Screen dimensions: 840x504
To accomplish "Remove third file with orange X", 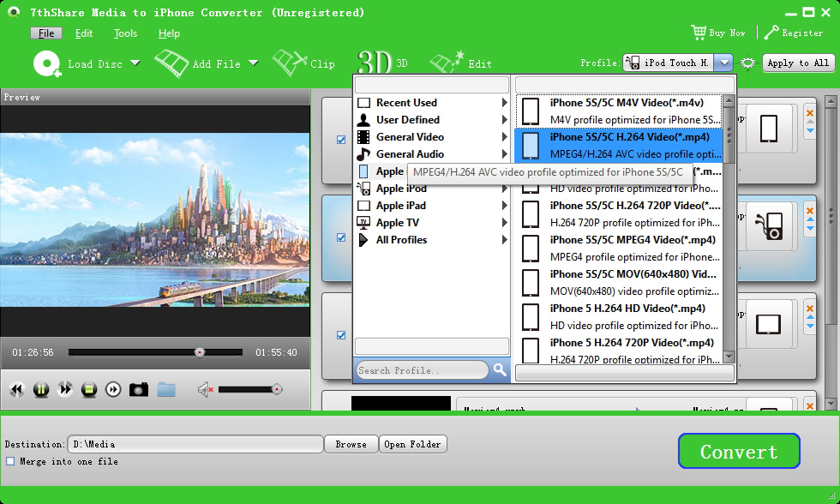I will click(x=810, y=309).
